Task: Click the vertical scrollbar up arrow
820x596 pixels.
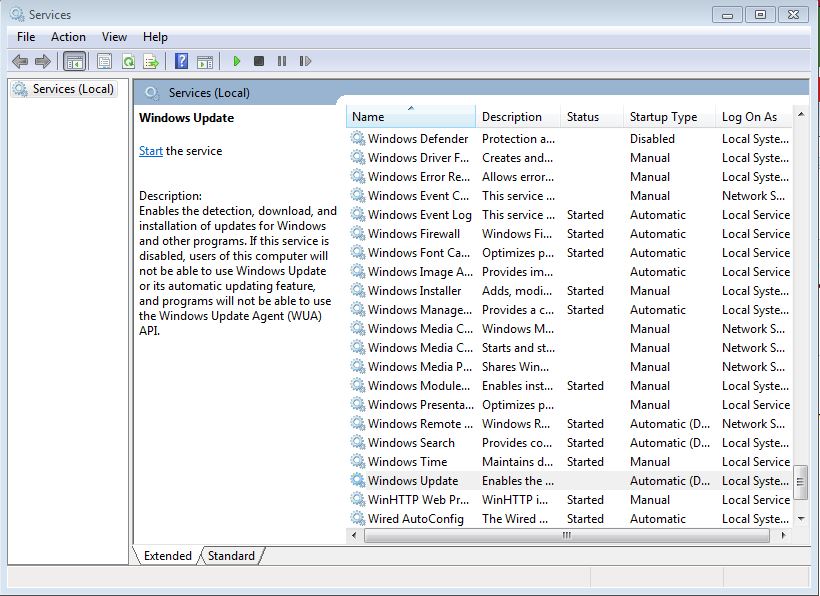Action: coord(801,114)
